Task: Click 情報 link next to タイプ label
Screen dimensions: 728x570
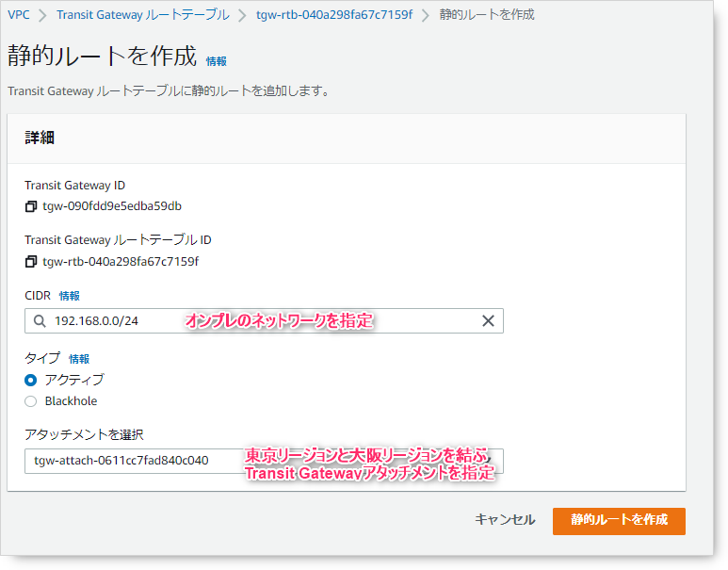Action: (79, 359)
